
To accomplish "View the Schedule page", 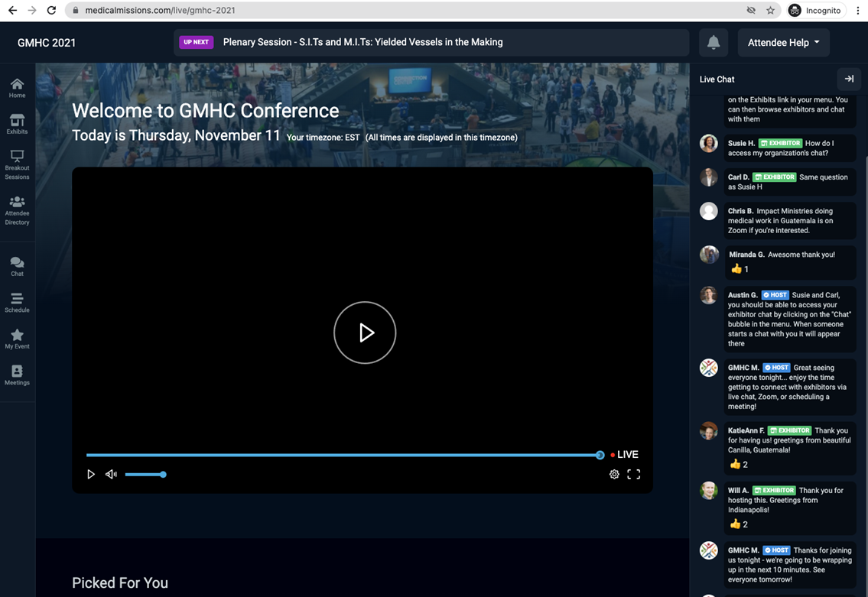I will pos(17,303).
